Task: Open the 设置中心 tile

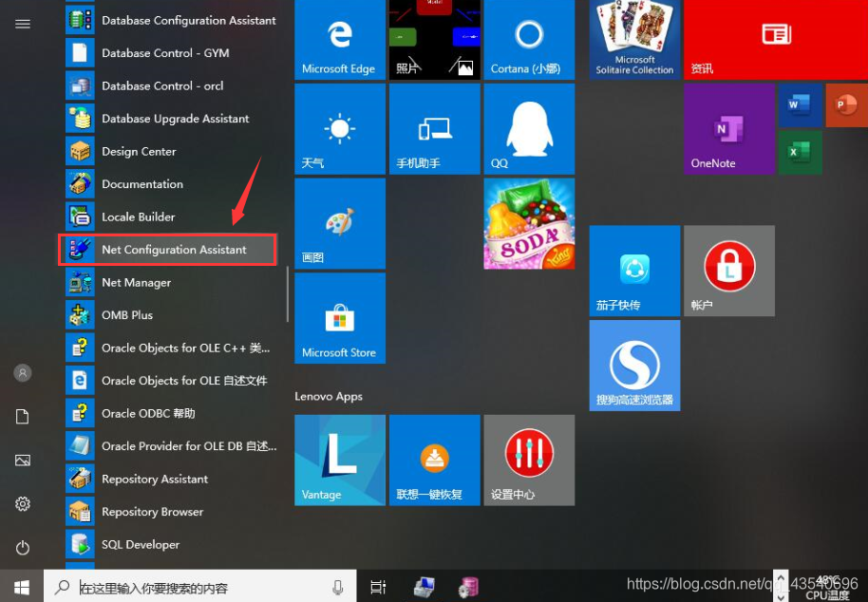Action: pos(529,460)
